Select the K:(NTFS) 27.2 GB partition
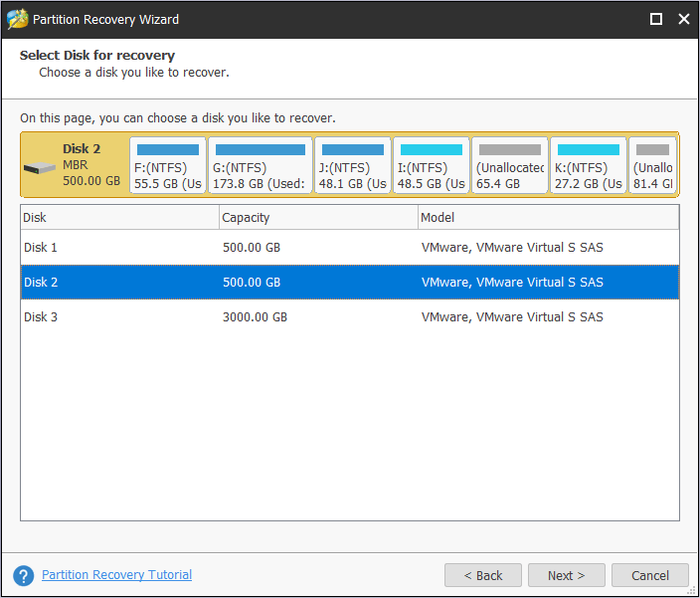Screen dimensions: 700x598 point(589,165)
